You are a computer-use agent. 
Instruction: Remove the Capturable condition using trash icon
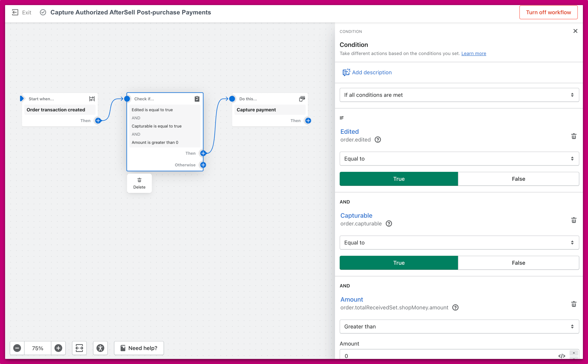pos(574,220)
